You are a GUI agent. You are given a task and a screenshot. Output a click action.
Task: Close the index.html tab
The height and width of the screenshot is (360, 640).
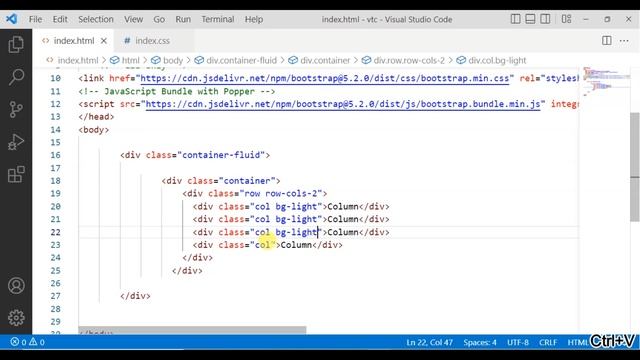pyautogui.click(x=104, y=41)
